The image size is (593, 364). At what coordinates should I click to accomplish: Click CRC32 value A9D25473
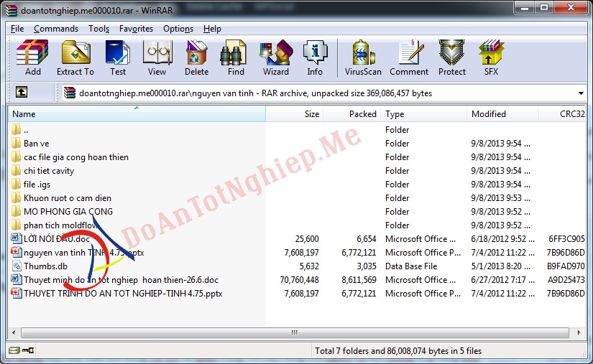click(x=566, y=279)
